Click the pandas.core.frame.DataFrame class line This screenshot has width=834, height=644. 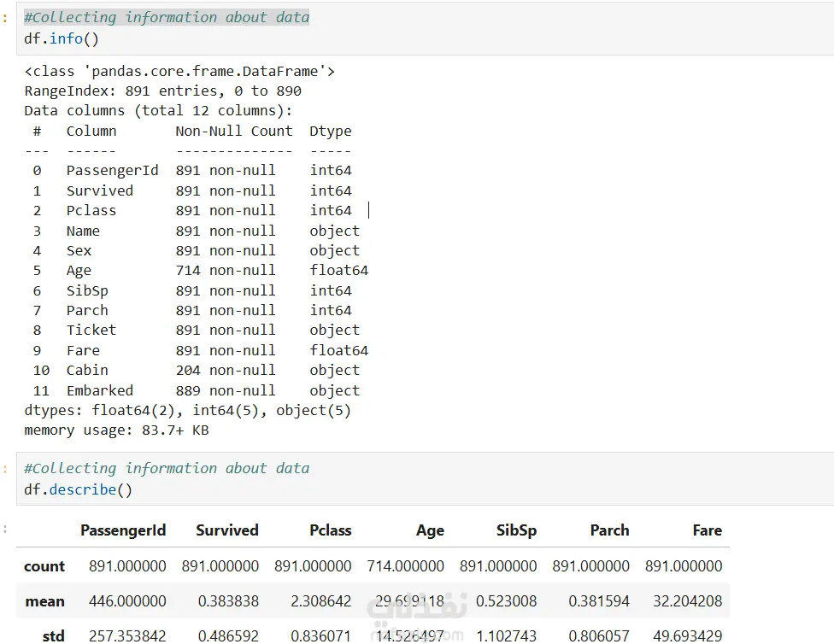pos(179,71)
